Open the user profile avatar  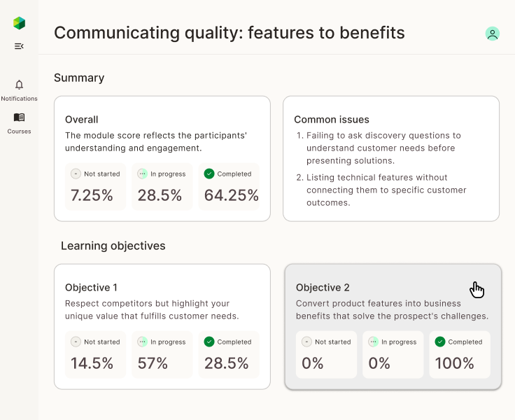tap(493, 34)
